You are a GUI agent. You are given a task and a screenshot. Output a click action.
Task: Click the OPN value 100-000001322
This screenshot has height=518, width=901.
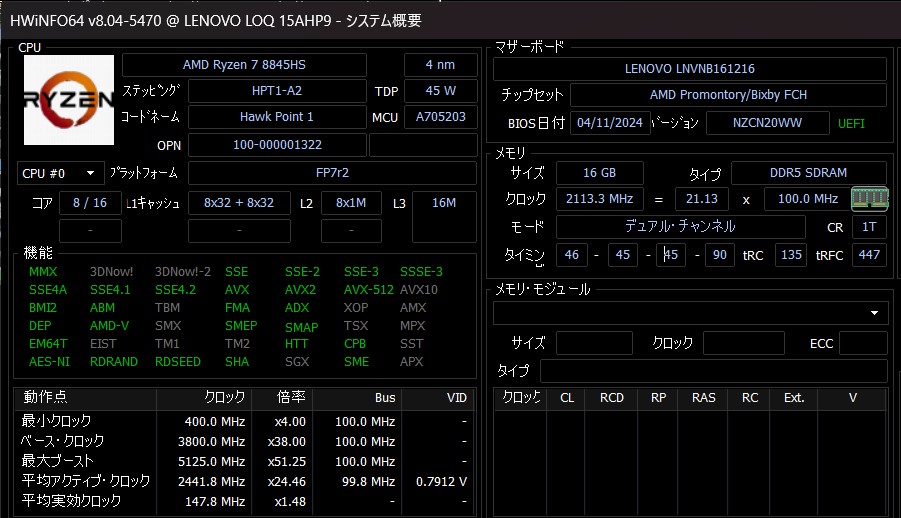coord(277,145)
